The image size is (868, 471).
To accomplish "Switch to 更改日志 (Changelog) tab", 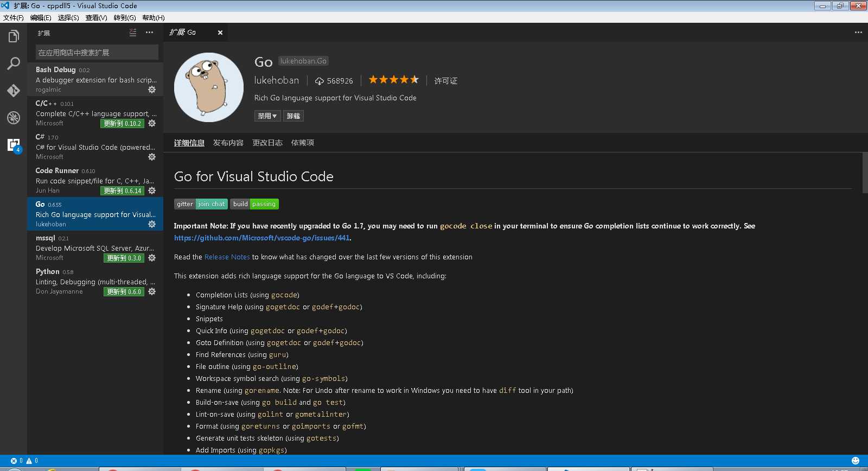I will coord(267,143).
